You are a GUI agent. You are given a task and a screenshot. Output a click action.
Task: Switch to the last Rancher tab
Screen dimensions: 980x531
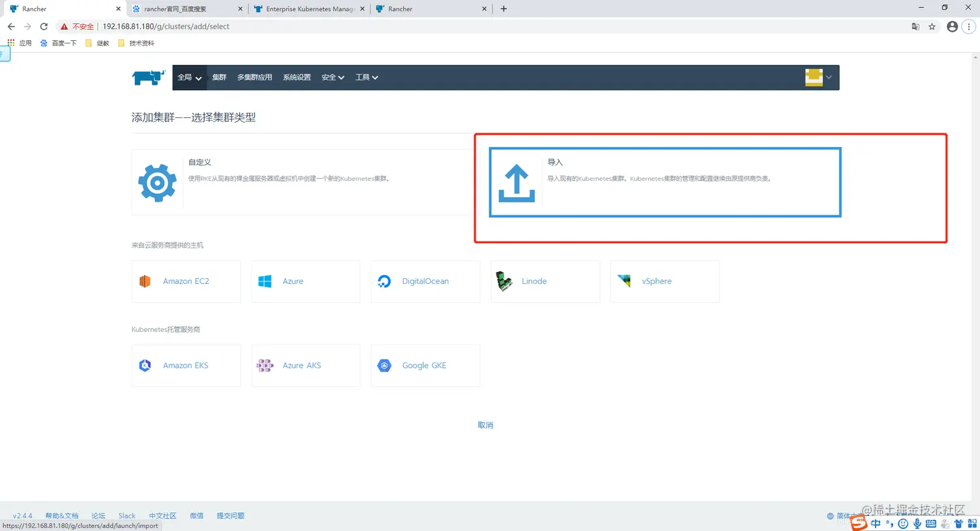click(x=430, y=9)
